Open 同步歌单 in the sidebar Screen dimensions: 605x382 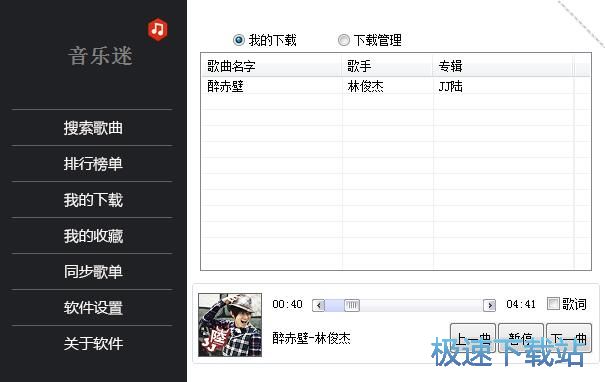(x=93, y=272)
